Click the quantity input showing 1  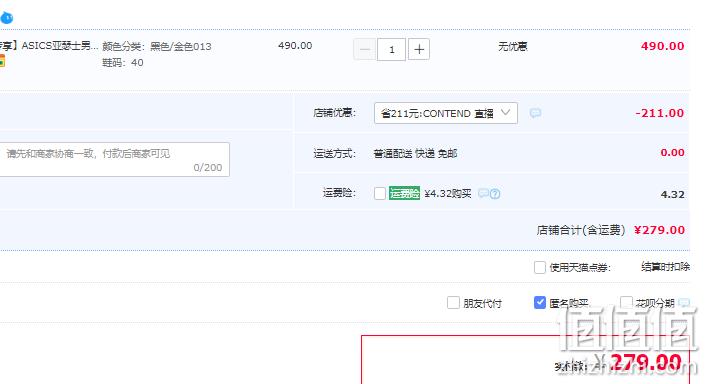coord(391,49)
